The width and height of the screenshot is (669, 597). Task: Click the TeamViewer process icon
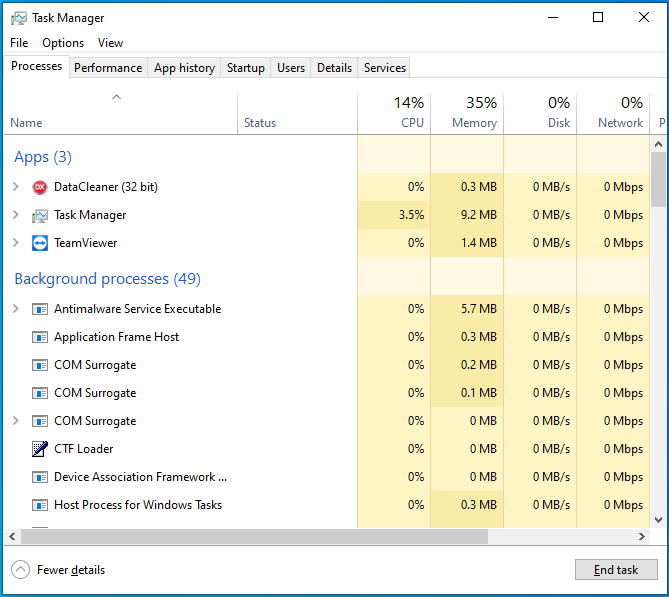pos(40,243)
